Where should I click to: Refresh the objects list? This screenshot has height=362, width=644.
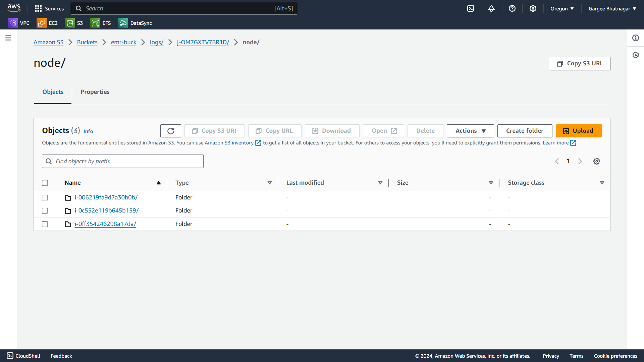[x=170, y=131]
